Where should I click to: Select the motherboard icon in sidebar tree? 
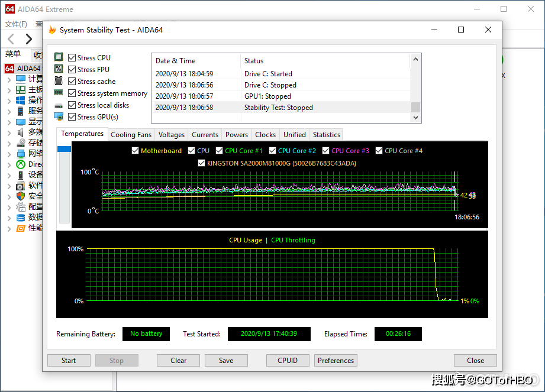click(21, 90)
